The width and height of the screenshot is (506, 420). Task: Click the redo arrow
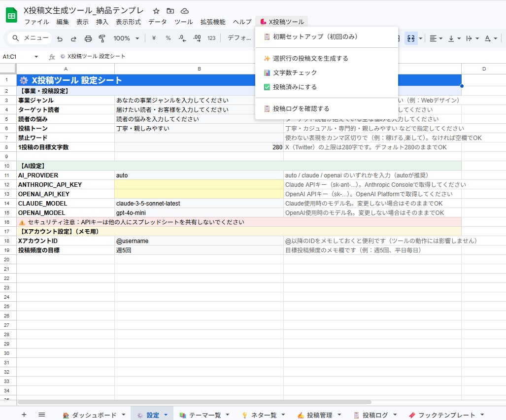(x=73, y=38)
